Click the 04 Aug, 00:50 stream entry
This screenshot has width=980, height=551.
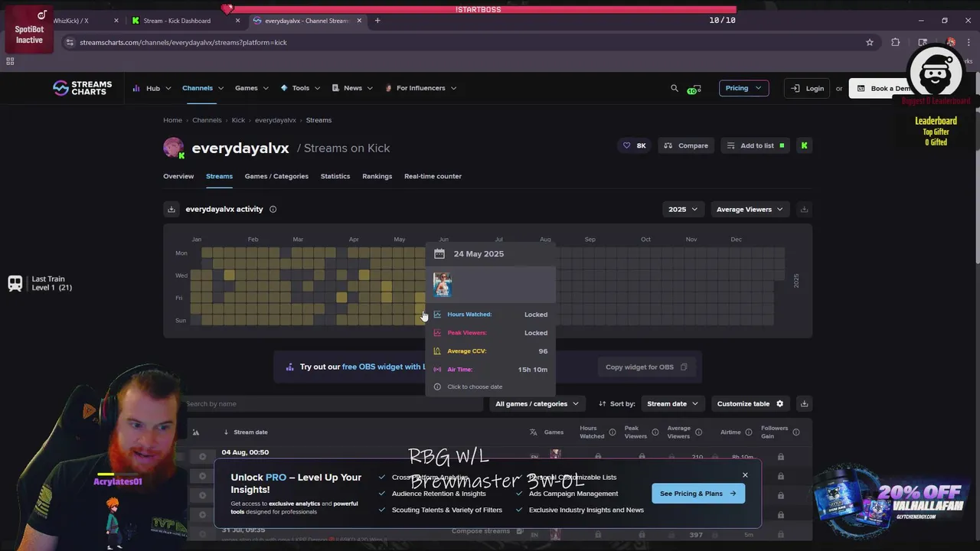pyautogui.click(x=245, y=452)
